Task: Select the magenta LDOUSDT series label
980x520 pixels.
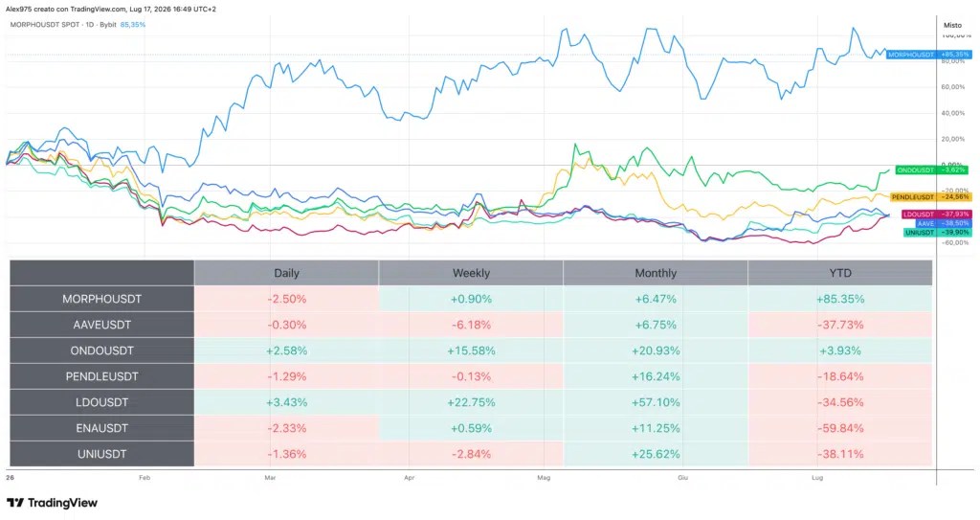Action: 918,215
